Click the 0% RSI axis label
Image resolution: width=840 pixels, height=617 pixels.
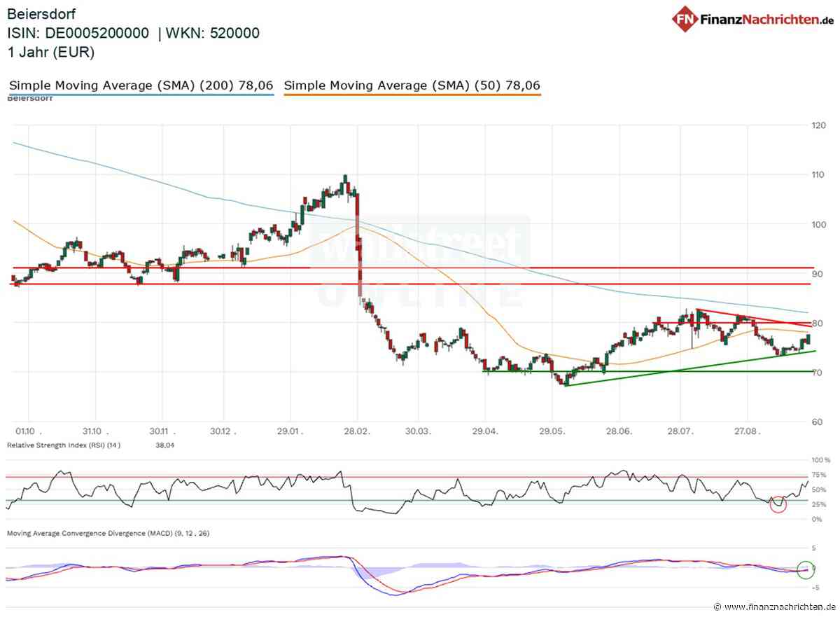pos(817,519)
